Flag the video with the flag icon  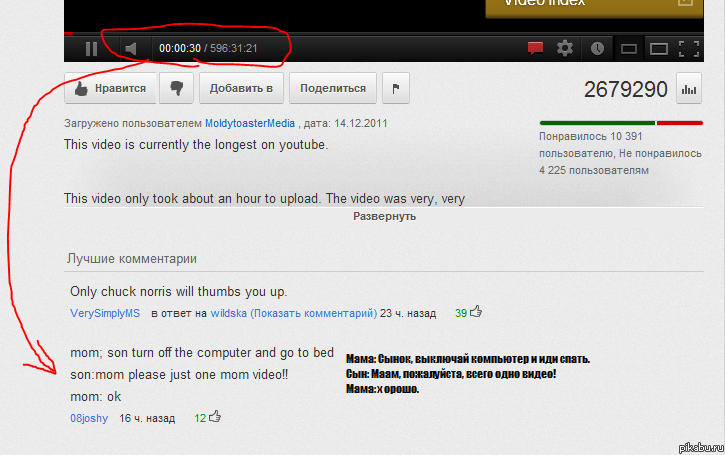pos(395,88)
